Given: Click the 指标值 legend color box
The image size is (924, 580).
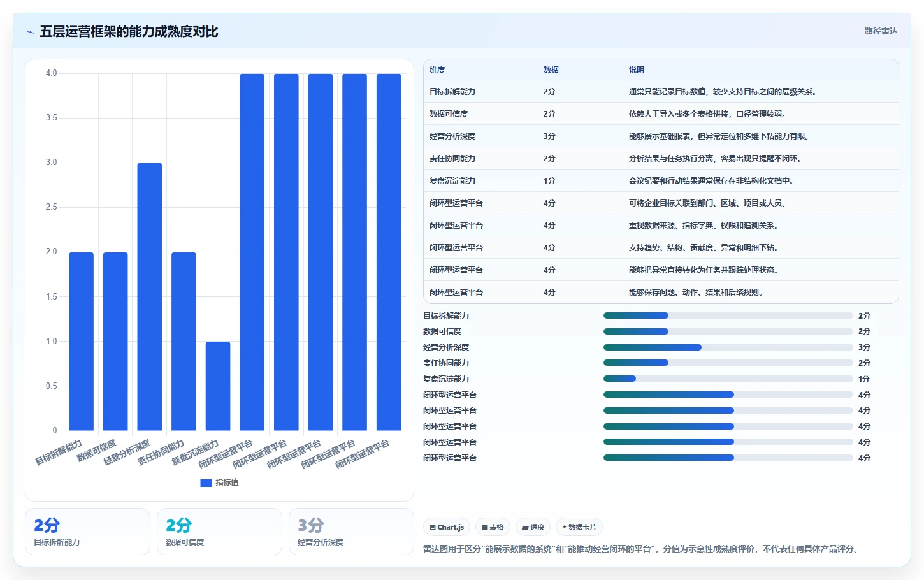Looking at the screenshot, I should click(206, 483).
